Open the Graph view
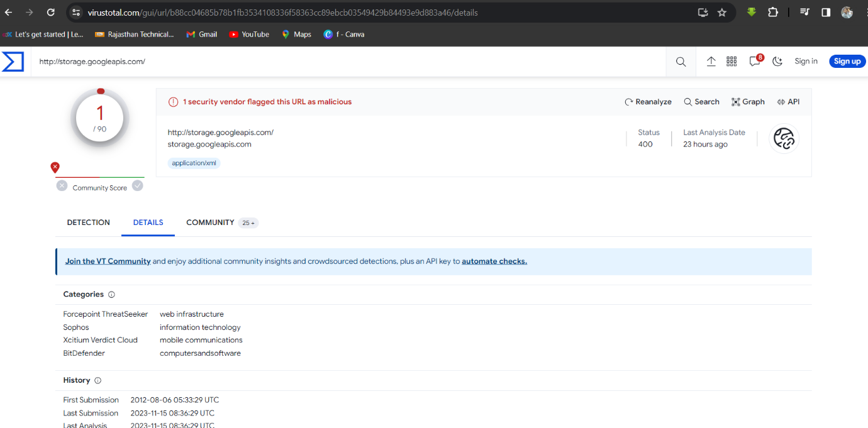Image resolution: width=868 pixels, height=428 pixels. (x=748, y=102)
